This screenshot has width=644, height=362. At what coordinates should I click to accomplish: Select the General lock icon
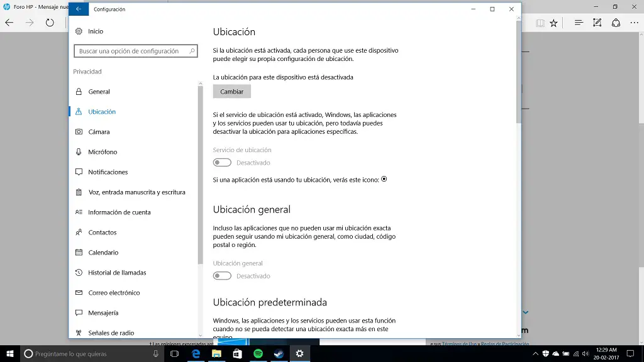(79, 92)
